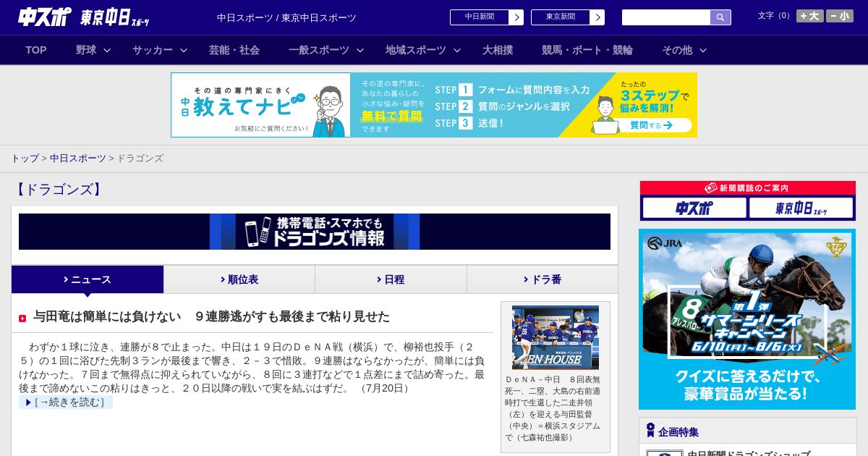
Task: Click the arrow beside 東京新聞
Action: 597,17
